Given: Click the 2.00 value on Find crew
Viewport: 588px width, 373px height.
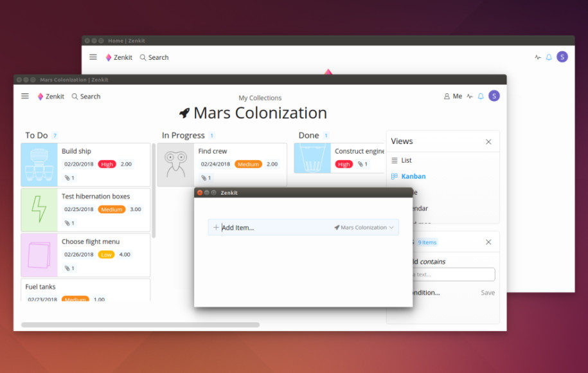Looking at the screenshot, I should tap(272, 164).
